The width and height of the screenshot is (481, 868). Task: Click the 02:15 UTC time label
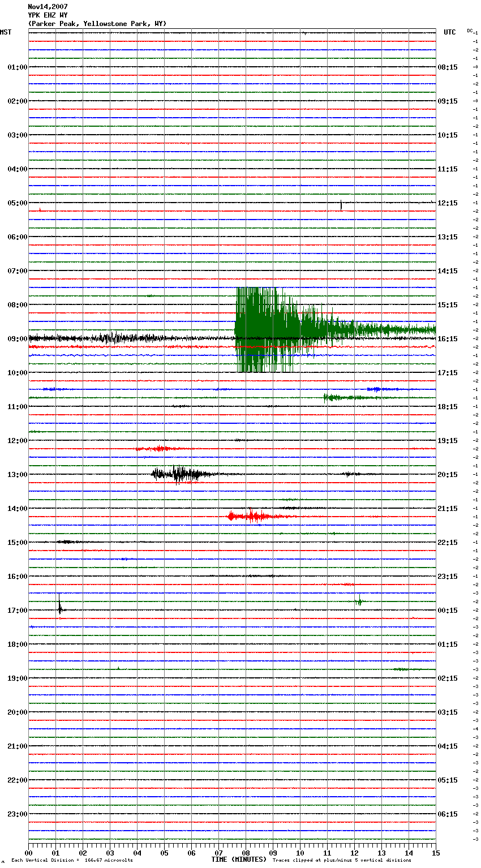pyautogui.click(x=448, y=678)
